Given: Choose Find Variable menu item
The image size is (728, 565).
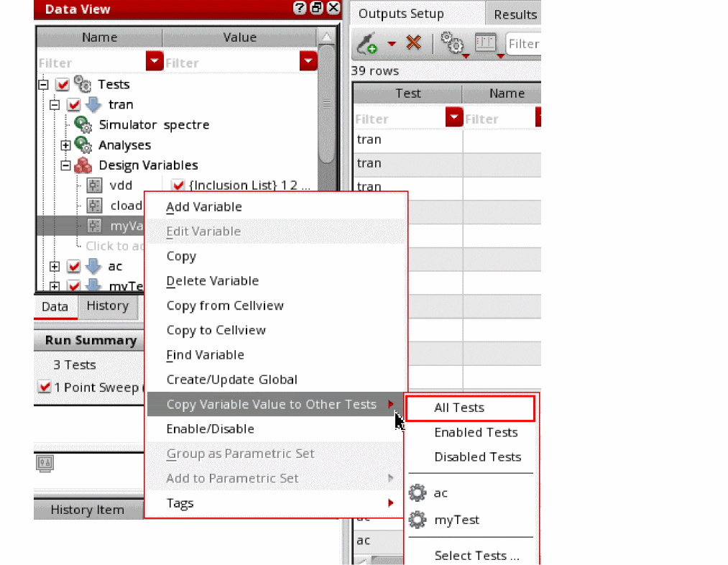Looking at the screenshot, I should coord(276,354).
